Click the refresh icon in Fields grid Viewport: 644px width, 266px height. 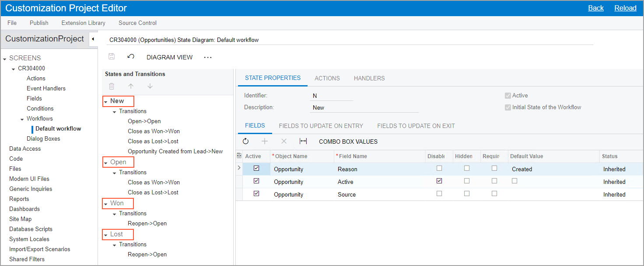[x=245, y=141]
